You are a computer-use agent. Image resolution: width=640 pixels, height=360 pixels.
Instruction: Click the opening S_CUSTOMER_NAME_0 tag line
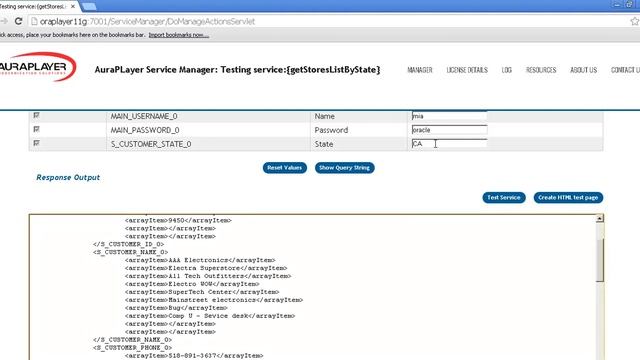130,252
